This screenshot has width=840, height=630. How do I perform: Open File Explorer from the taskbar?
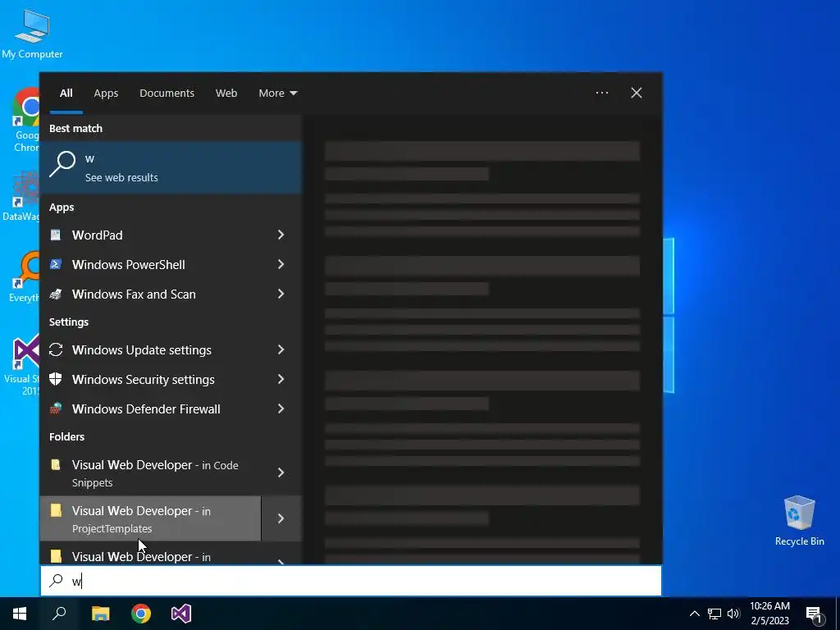pos(100,614)
